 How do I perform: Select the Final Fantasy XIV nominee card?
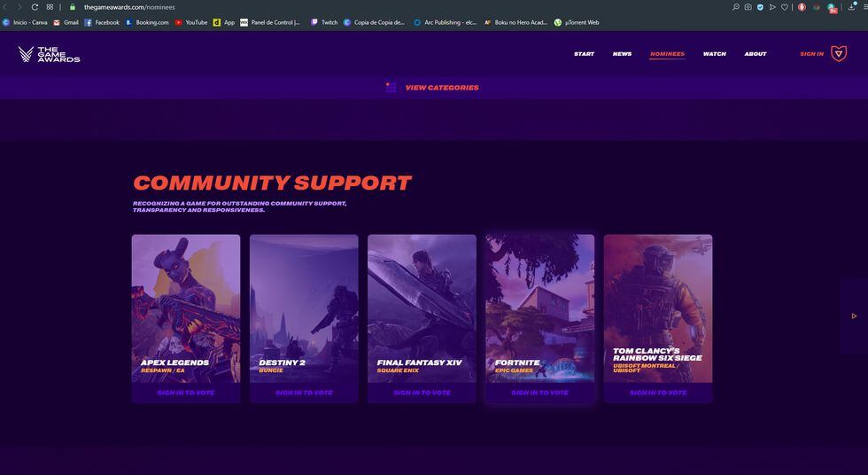click(x=422, y=308)
